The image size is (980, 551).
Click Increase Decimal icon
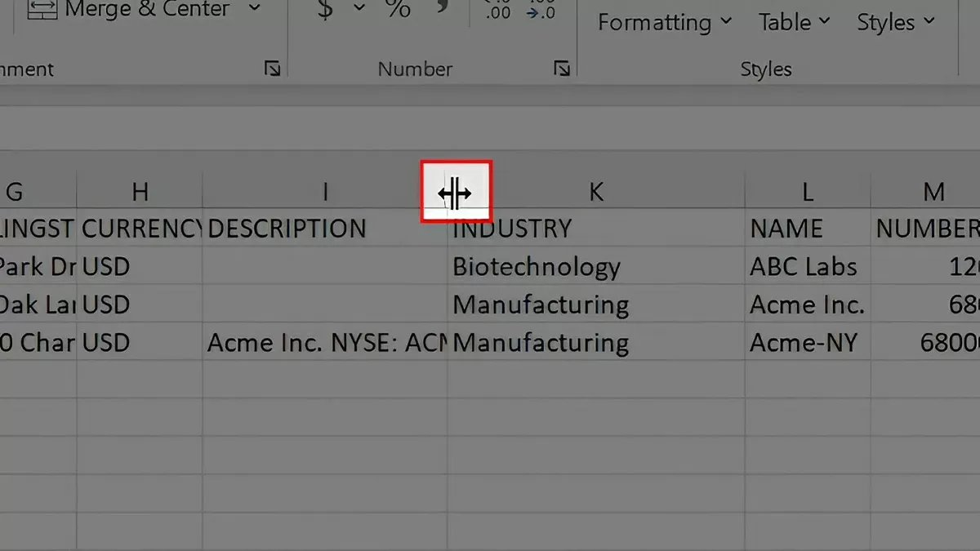(497, 10)
